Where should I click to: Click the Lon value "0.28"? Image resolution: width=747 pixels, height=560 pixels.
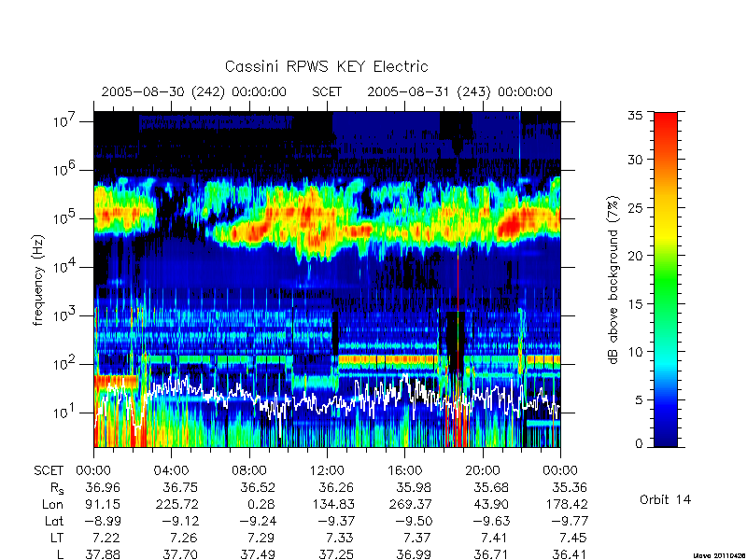coord(261,504)
